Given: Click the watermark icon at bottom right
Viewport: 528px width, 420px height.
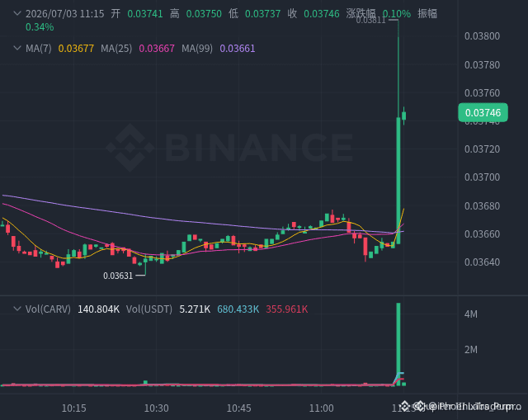Looking at the screenshot, I should click(x=405, y=406).
